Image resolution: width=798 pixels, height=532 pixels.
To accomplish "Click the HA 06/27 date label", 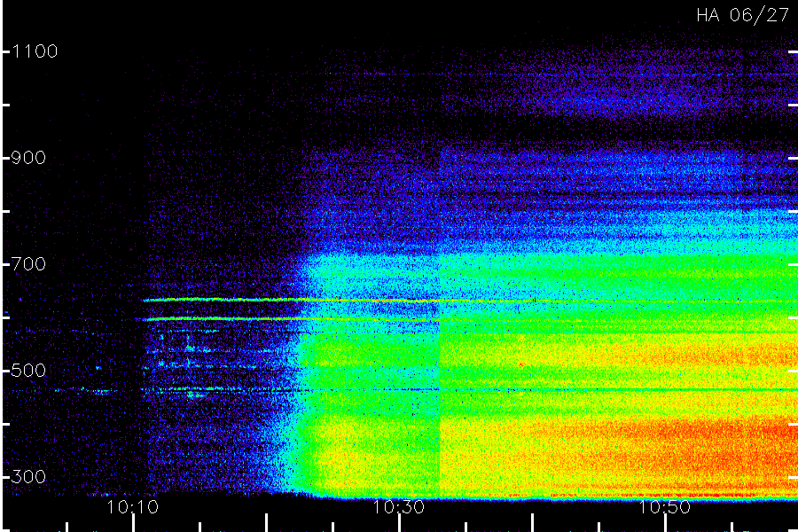I will 743,15.
